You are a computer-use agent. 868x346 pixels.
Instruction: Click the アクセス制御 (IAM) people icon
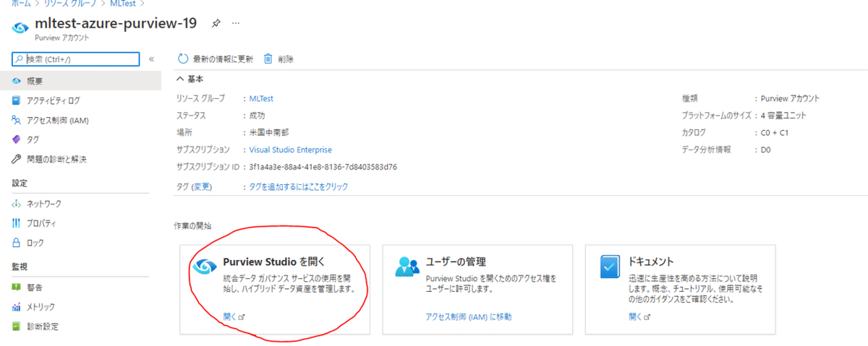pyautogui.click(x=17, y=120)
